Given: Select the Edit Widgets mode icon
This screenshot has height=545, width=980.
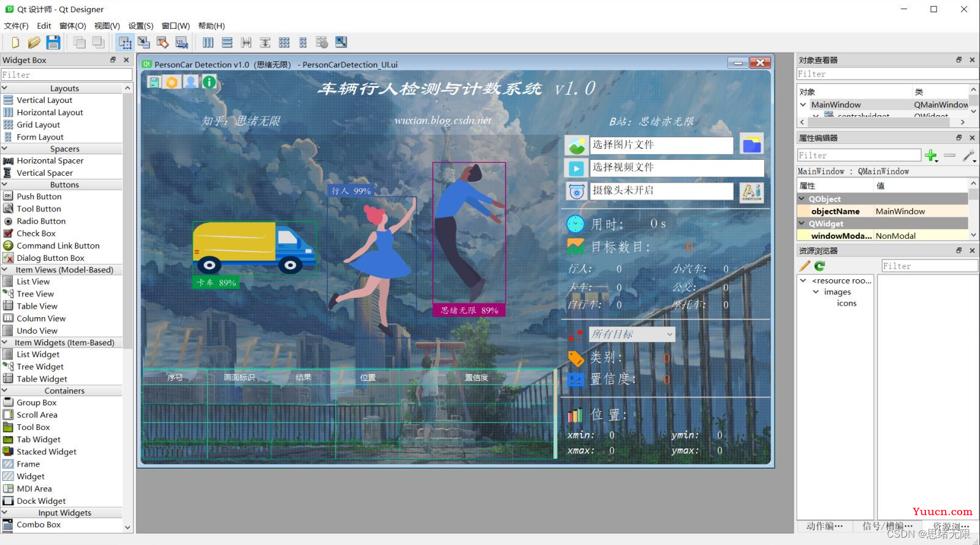Looking at the screenshot, I should [125, 42].
